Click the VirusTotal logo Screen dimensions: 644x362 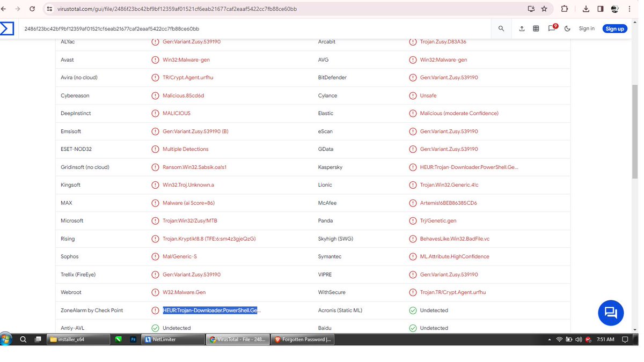[7, 29]
